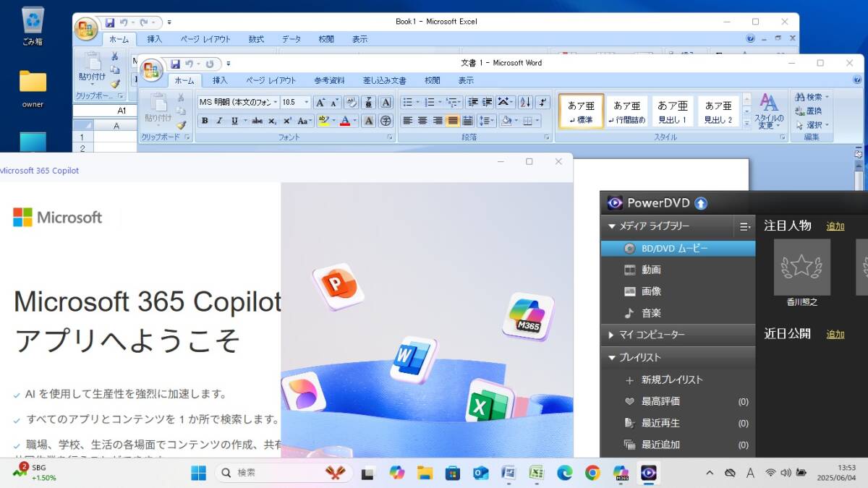Apply distributed alignment in Word paragraph group
Image resolution: width=868 pixels, height=488 pixels.
tap(467, 121)
